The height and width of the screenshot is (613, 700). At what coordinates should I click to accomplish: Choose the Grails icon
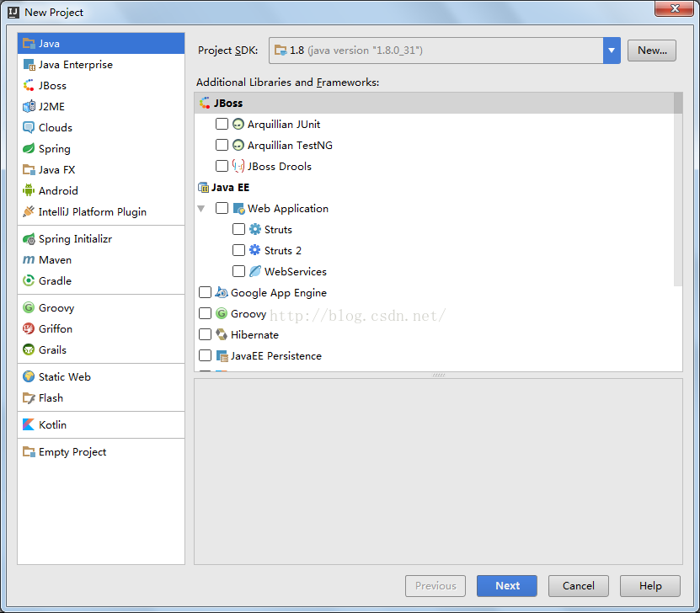(x=29, y=349)
